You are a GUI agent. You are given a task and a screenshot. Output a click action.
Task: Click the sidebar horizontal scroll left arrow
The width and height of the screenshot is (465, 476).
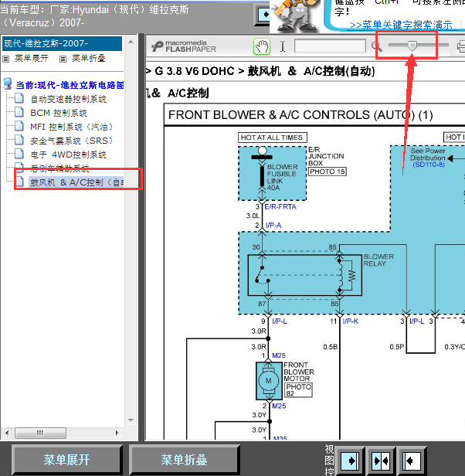[7, 433]
